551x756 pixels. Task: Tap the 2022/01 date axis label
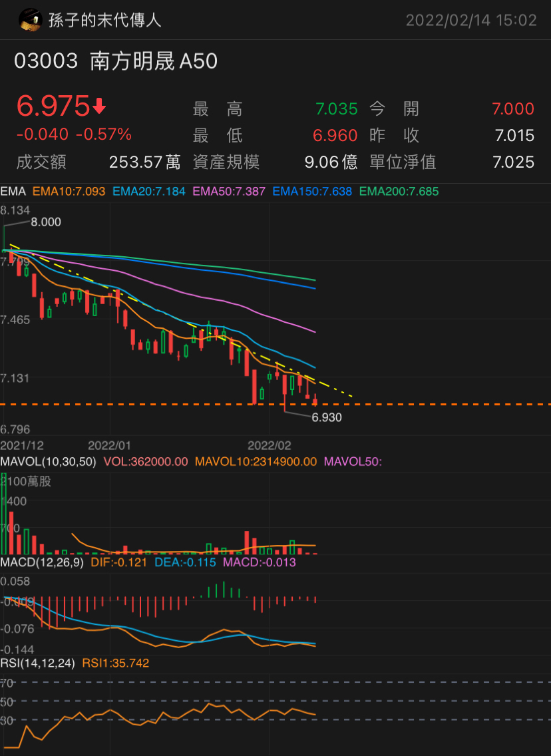coord(109,445)
